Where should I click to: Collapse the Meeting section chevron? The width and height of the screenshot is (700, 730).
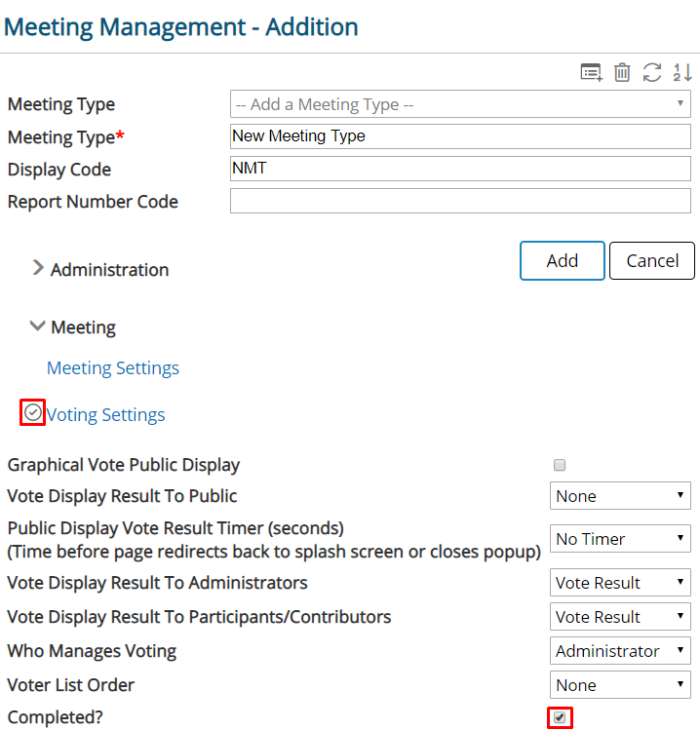click(x=37, y=325)
